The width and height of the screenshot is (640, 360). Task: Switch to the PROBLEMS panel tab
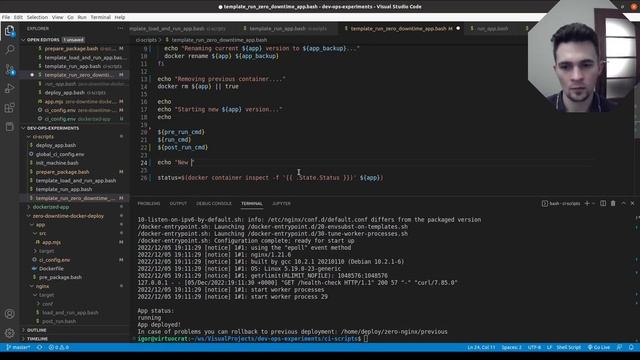pyautogui.click(x=149, y=203)
